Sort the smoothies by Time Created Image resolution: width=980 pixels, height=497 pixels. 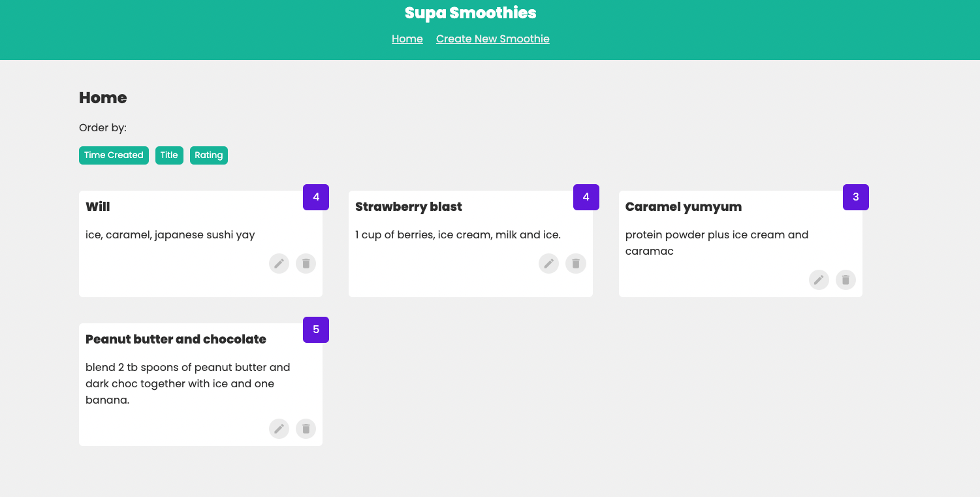tap(114, 155)
